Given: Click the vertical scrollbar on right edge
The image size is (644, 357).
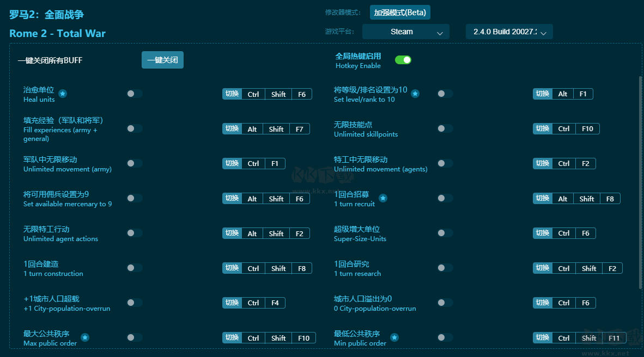Looking at the screenshot, I should (x=640, y=183).
